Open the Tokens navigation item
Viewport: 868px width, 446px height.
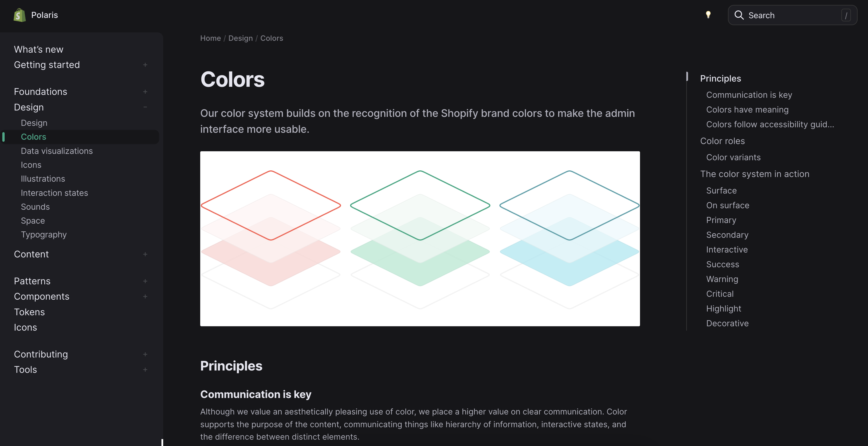click(29, 312)
